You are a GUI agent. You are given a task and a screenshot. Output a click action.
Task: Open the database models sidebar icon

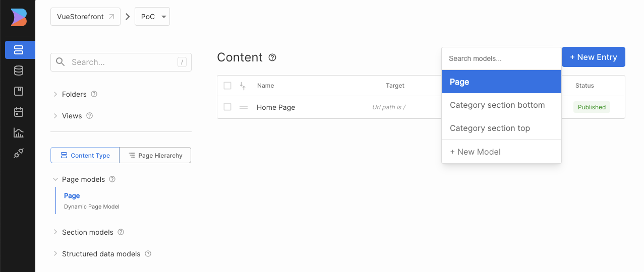[19, 71]
